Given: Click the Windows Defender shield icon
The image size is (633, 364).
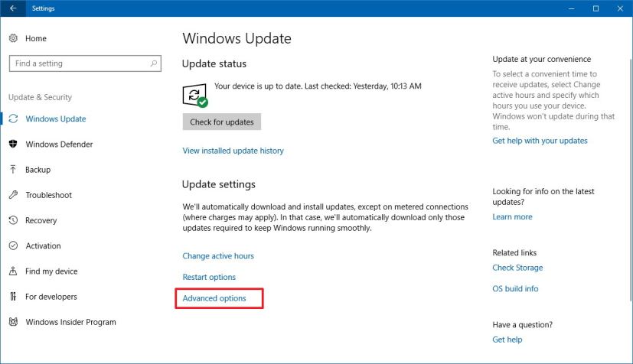Looking at the screenshot, I should coord(13,144).
